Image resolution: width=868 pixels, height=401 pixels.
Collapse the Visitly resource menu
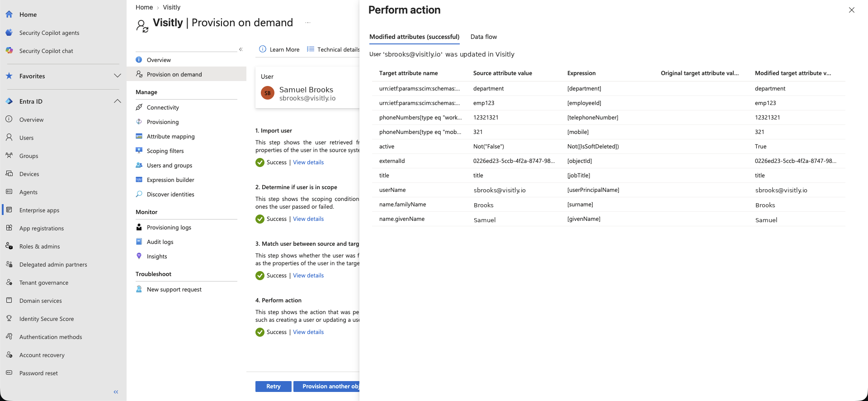pyautogui.click(x=241, y=49)
